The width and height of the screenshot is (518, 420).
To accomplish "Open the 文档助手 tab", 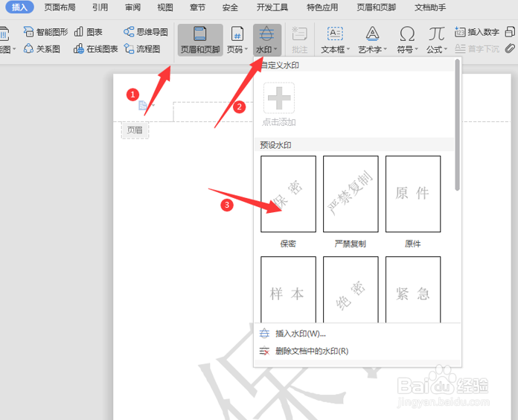I will (x=430, y=7).
